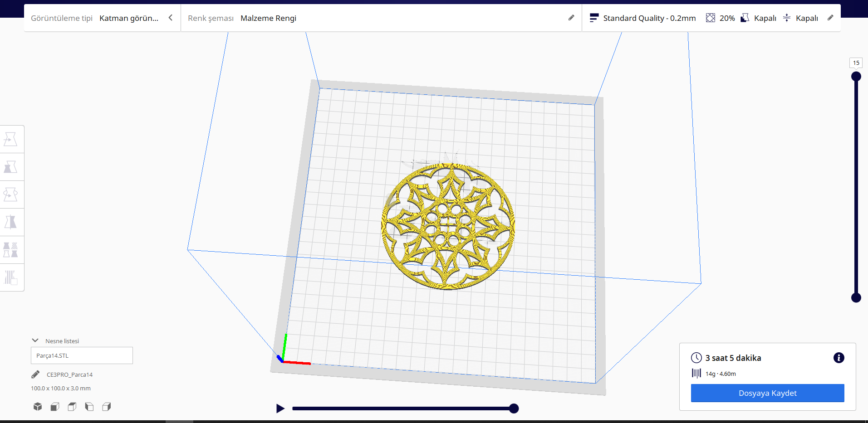Click the layer slider handle at 15
This screenshot has height=423, width=868.
pyautogui.click(x=856, y=76)
